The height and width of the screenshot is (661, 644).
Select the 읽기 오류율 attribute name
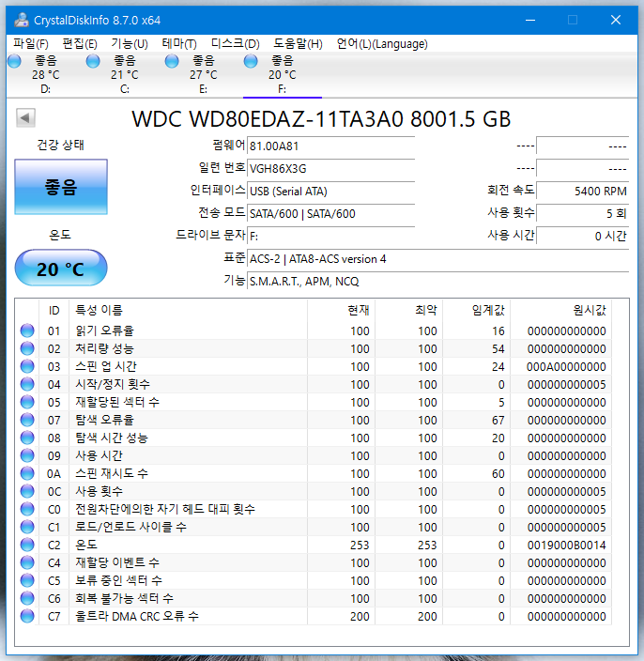pos(104,330)
